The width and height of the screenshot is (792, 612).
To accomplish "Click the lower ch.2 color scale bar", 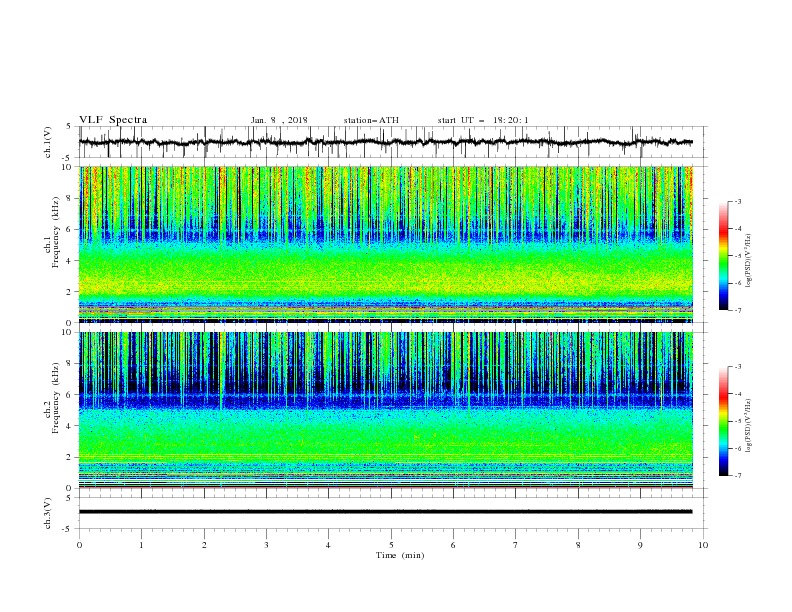I will click(x=723, y=421).
